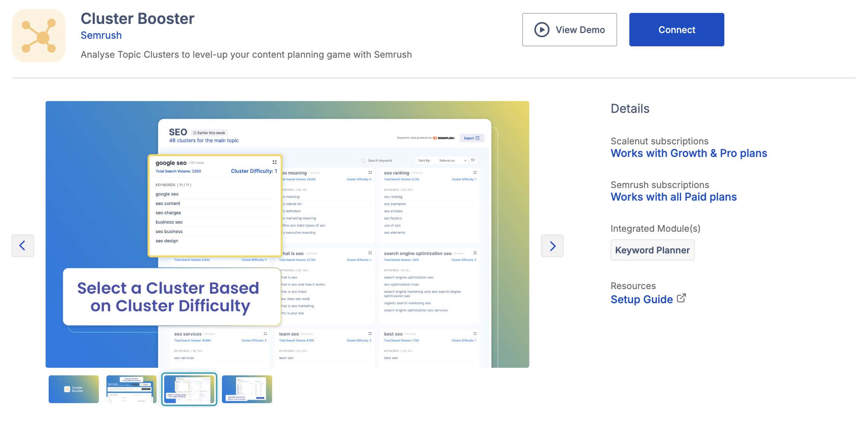Viewport: 868px width, 424px height.
Task: Click Works with all Paid plans link
Action: (673, 197)
